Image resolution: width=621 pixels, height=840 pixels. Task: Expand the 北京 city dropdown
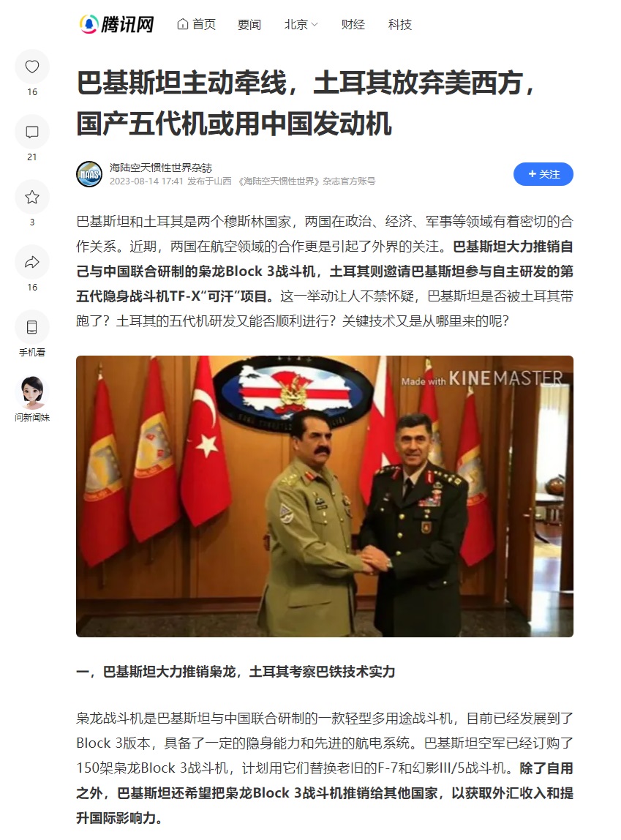pos(301,25)
